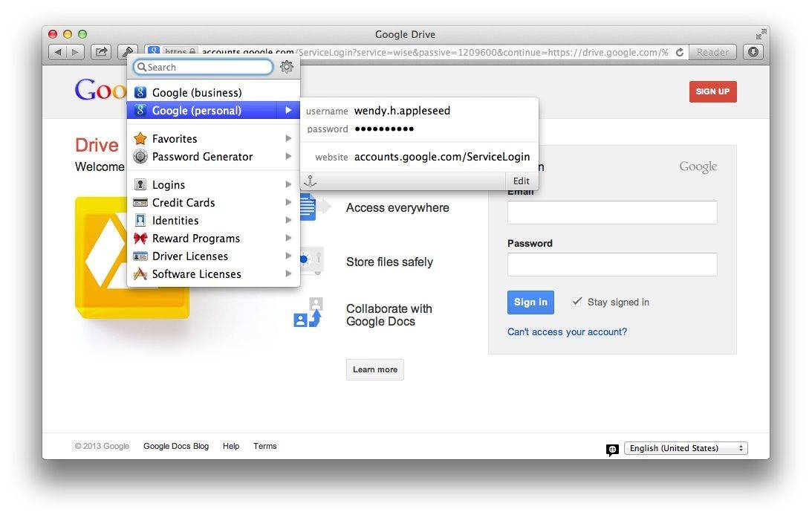Select Identities in the 1Password menu
The width and height of the screenshot is (812, 518).
175,220
